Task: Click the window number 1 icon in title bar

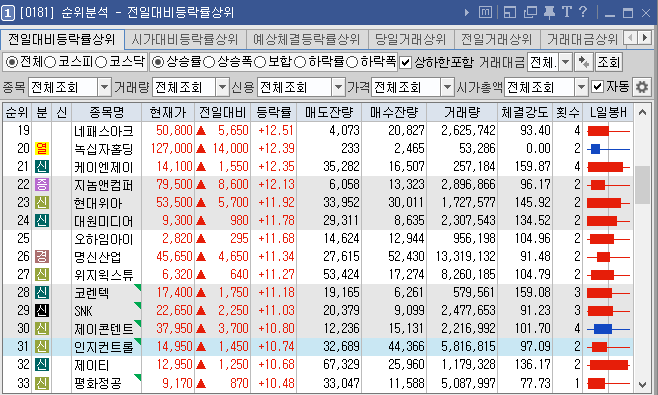Action: tap(8, 13)
